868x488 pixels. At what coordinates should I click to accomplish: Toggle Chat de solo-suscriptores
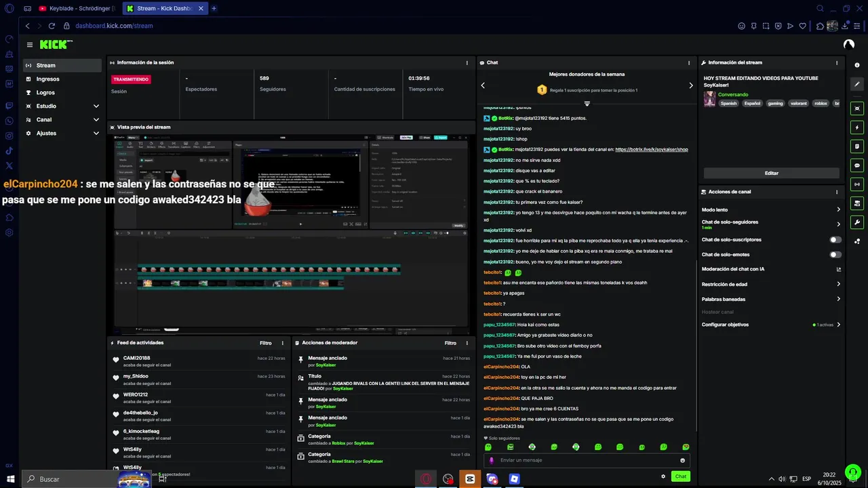click(x=835, y=240)
